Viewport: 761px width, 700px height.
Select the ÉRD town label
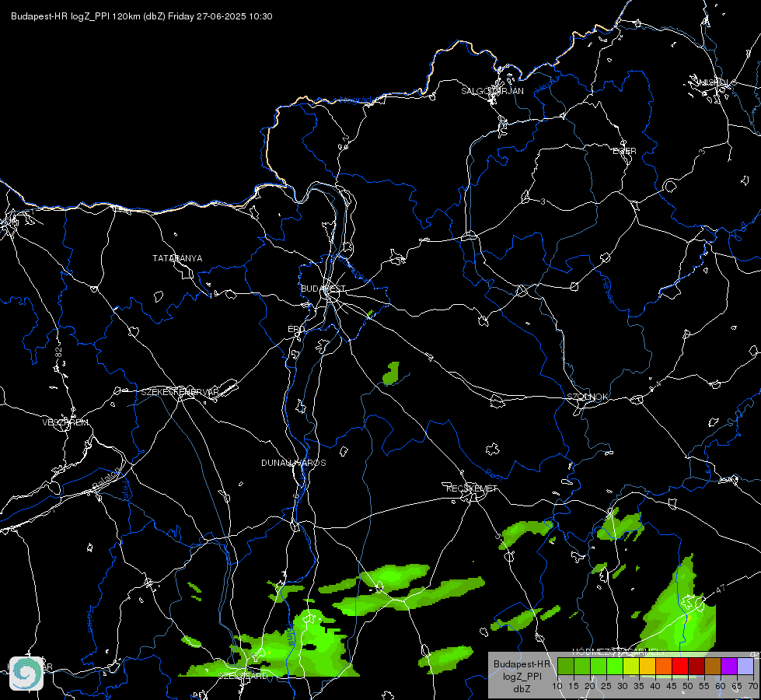click(296, 329)
